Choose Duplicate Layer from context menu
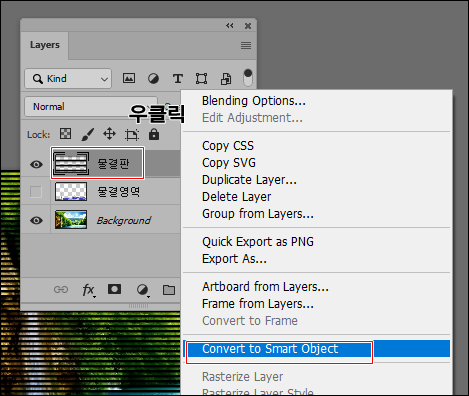The height and width of the screenshot is (396, 469). pyautogui.click(x=249, y=180)
